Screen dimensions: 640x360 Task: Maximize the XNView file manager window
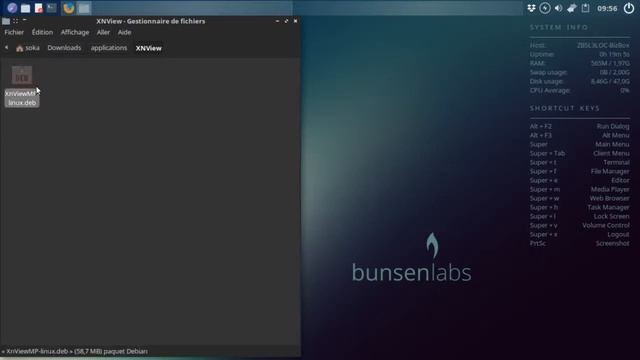tap(286, 21)
